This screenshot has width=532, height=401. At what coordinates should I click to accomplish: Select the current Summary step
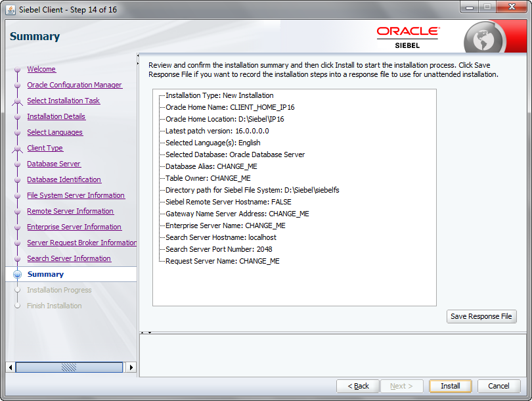(45, 274)
